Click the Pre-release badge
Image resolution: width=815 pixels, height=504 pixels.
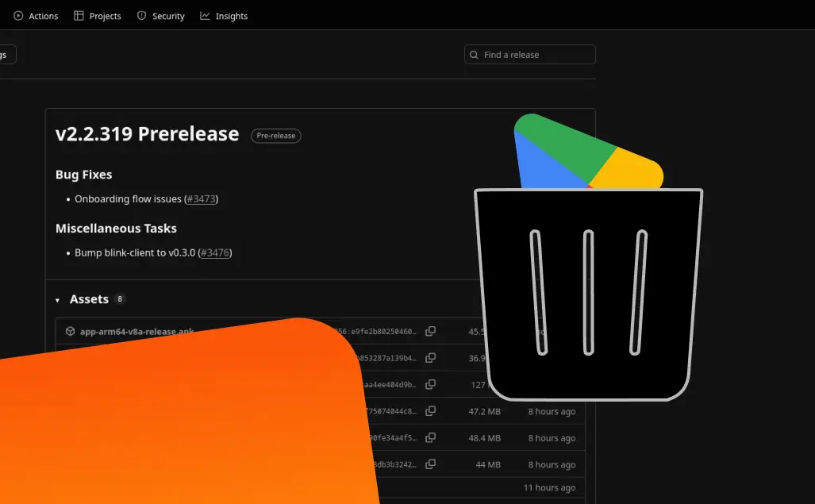(276, 136)
